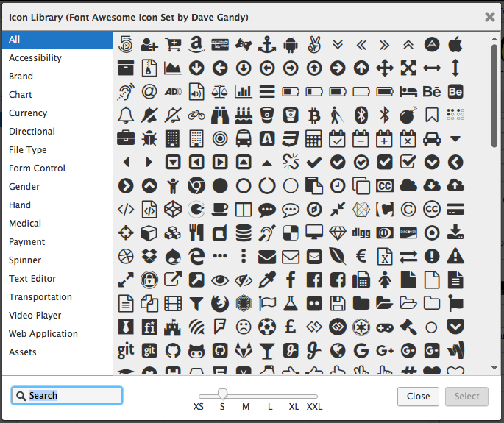Pick the Dropbox logo icon
The width and height of the screenshot is (504, 423).
click(x=149, y=256)
